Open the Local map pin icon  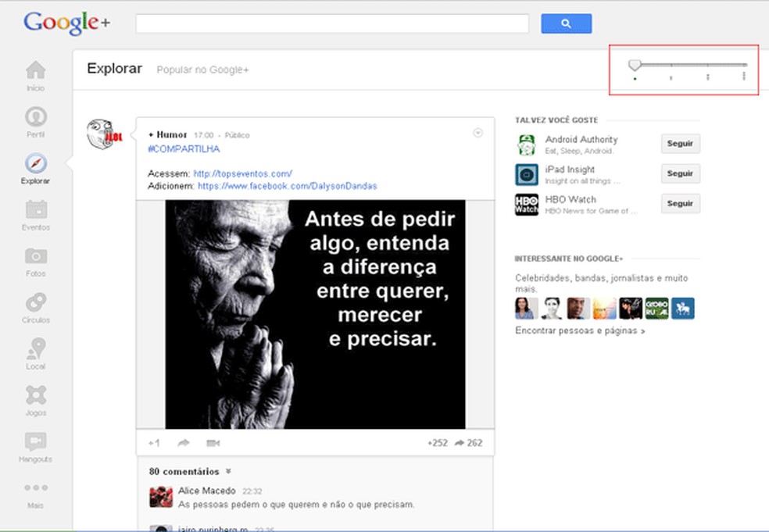(x=36, y=348)
